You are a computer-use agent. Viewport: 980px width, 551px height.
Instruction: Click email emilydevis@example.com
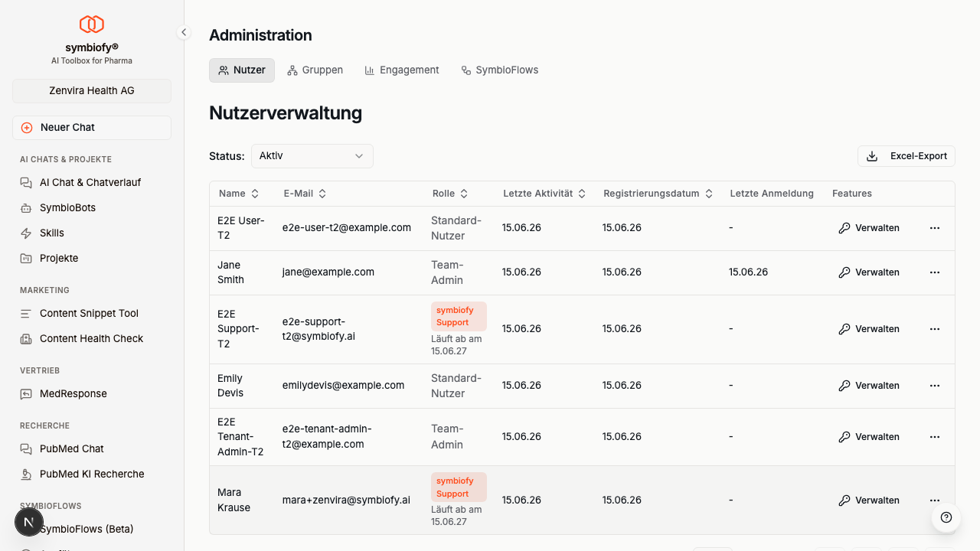(x=343, y=386)
